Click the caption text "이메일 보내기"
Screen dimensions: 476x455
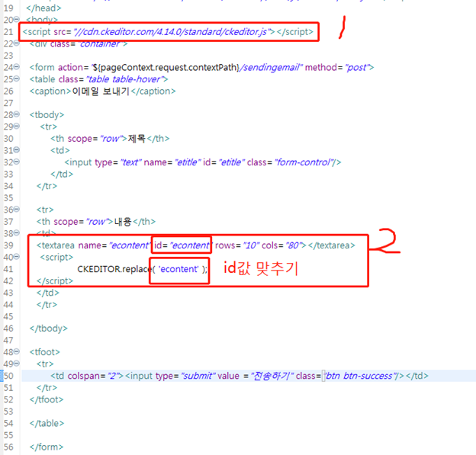point(101,91)
